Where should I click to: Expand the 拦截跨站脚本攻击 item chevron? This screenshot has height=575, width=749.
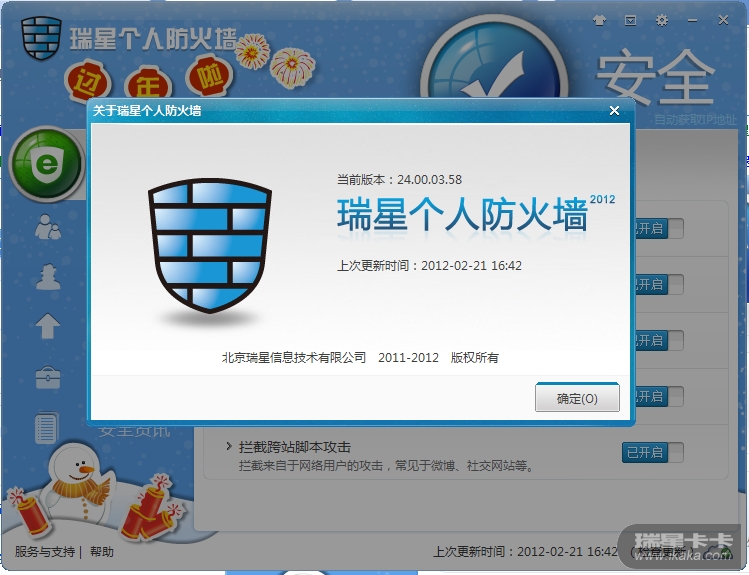pos(229,447)
